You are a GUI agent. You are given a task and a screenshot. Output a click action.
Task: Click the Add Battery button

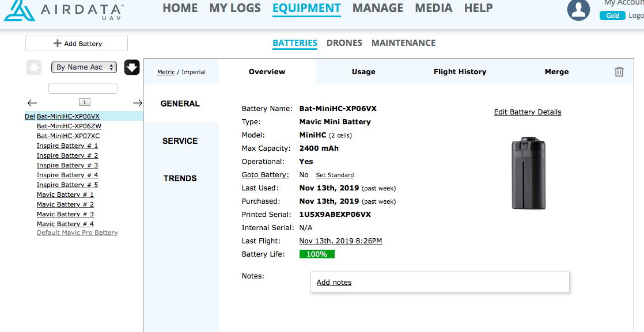click(x=77, y=44)
